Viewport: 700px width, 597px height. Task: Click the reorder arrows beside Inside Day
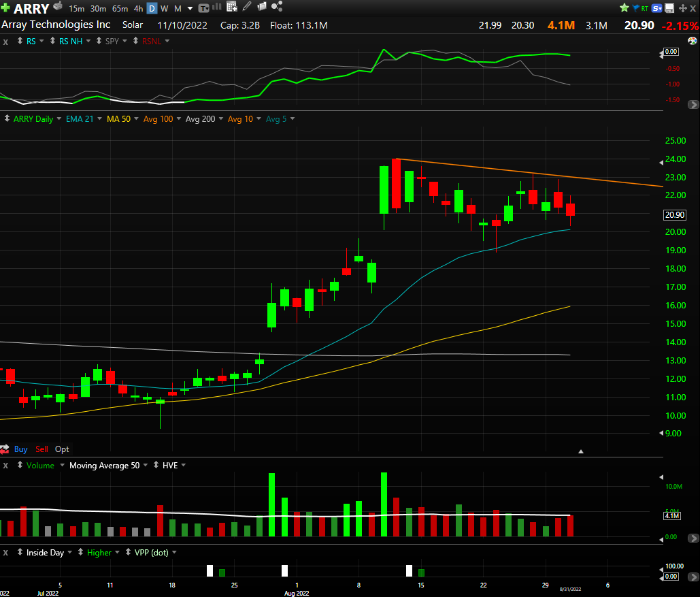coord(20,552)
